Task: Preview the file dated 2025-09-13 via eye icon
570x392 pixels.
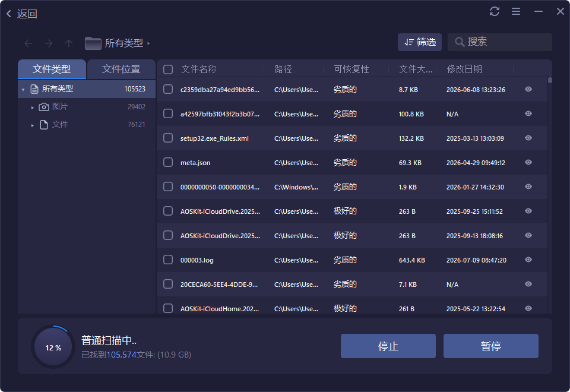Action: 528,235
